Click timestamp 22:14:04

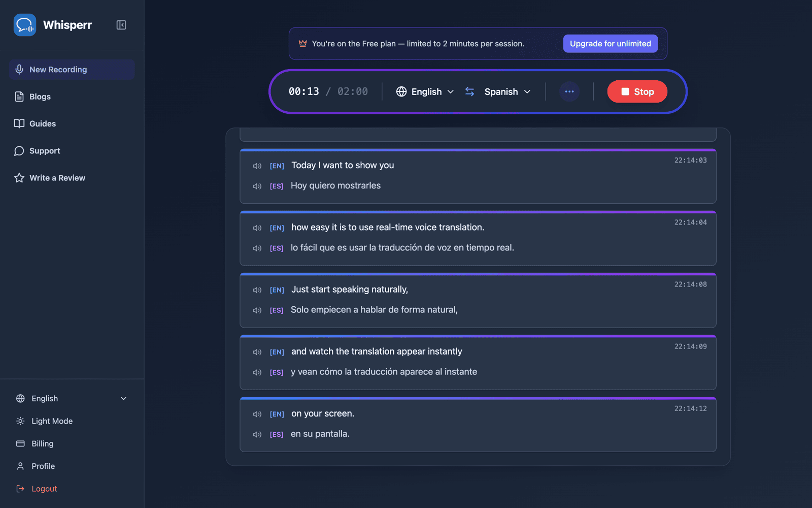click(x=690, y=222)
